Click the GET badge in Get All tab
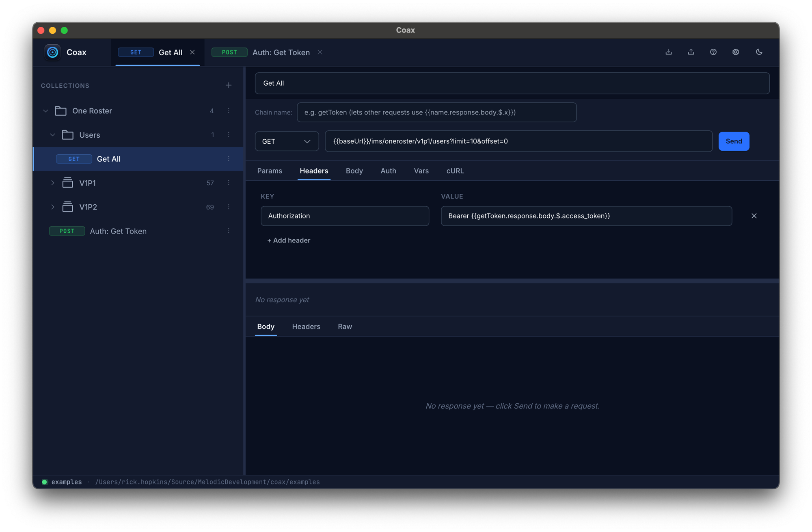The height and width of the screenshot is (532, 812). coord(136,52)
